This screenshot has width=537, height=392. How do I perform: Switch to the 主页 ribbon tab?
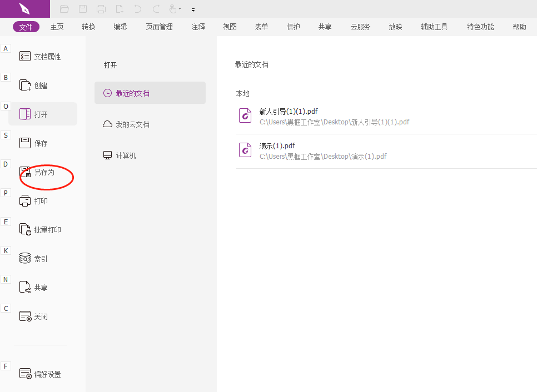(x=57, y=26)
